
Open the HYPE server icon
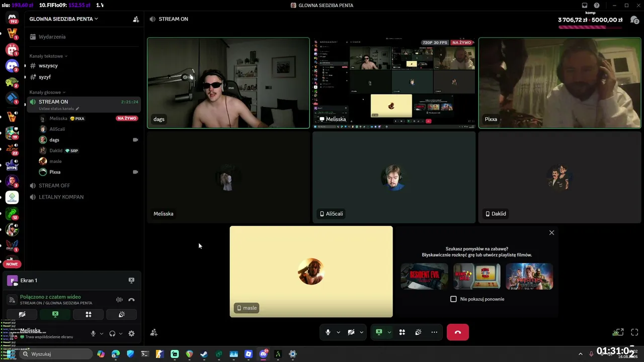pyautogui.click(x=12, y=165)
